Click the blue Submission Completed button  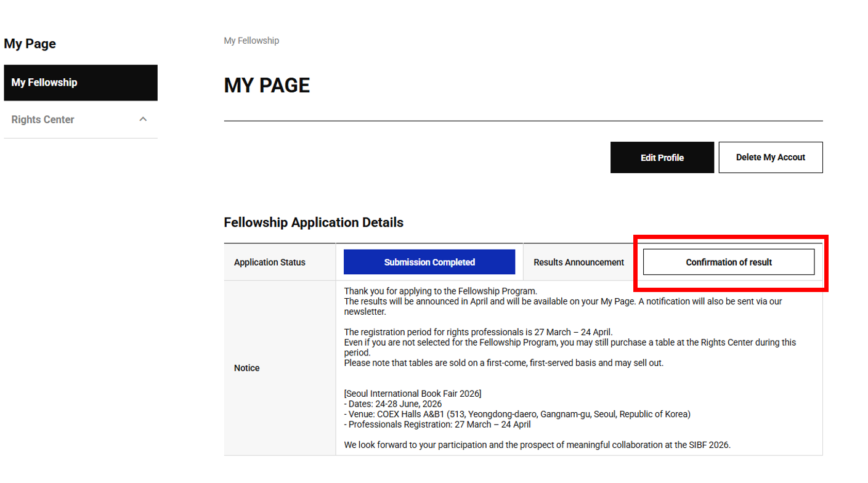click(x=429, y=262)
